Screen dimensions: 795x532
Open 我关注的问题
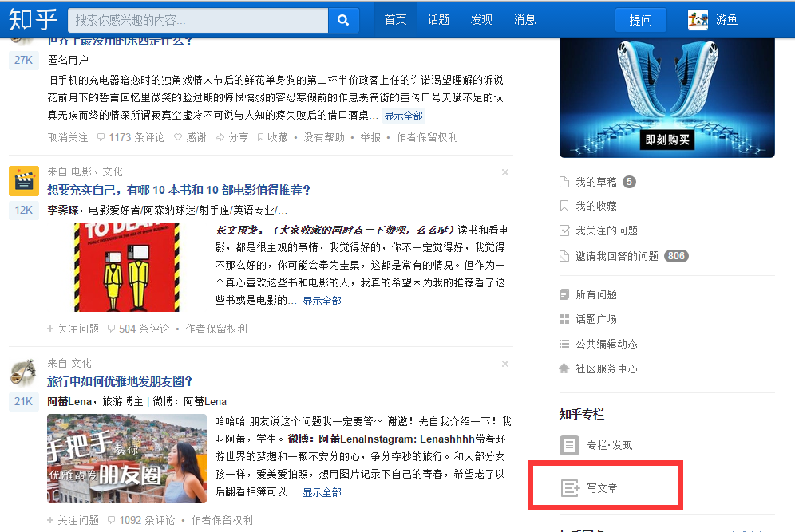[x=599, y=231]
